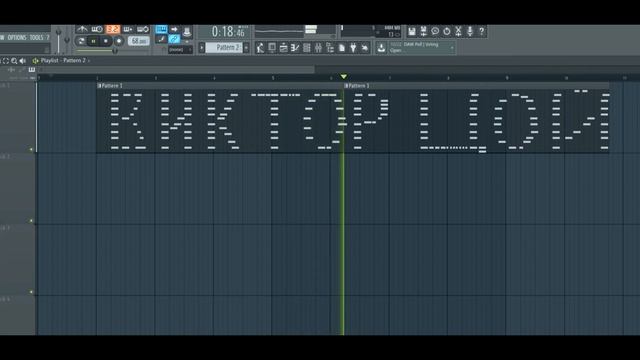Image resolution: width=640 pixels, height=360 pixels.
Task: Open the audio editor scissors icon
Action: pos(458,31)
